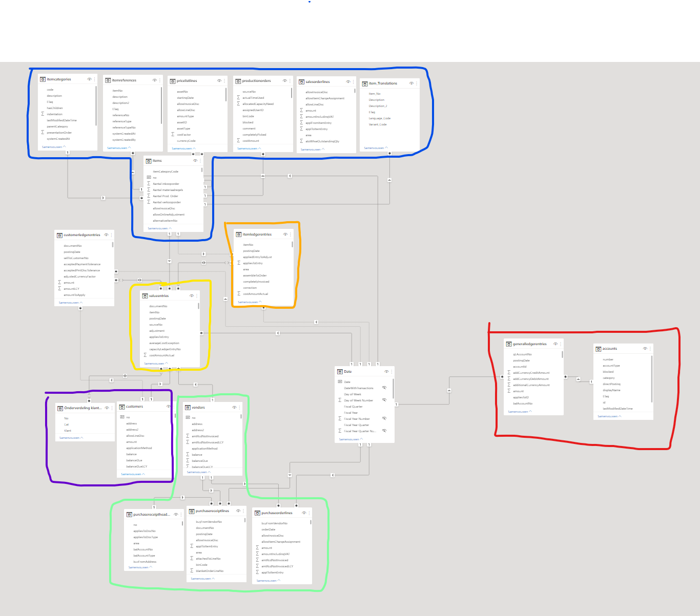This screenshot has width=700, height=616.
Task: Collapse the purchasereceiptlines table with Samenvouwen
Action: 203,579
